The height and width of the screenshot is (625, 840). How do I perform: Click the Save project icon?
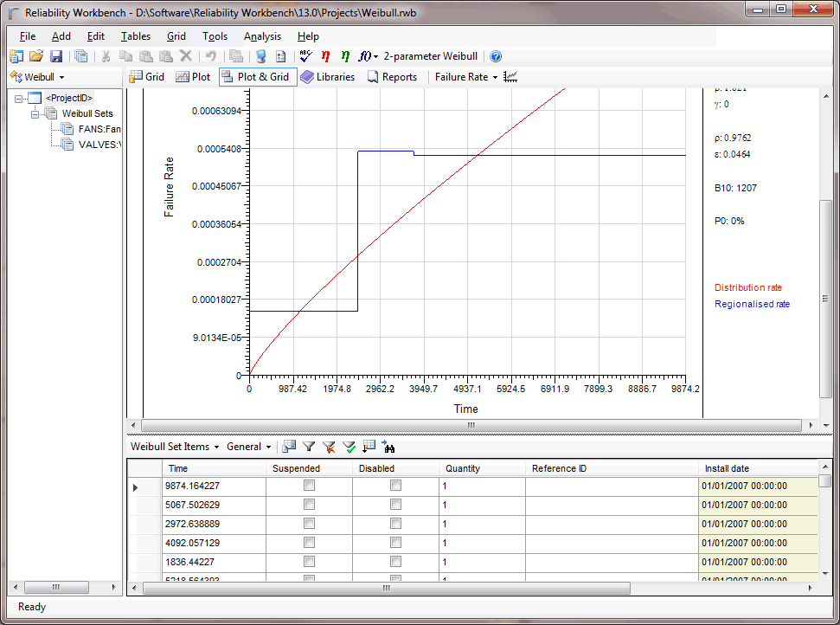tap(56, 56)
